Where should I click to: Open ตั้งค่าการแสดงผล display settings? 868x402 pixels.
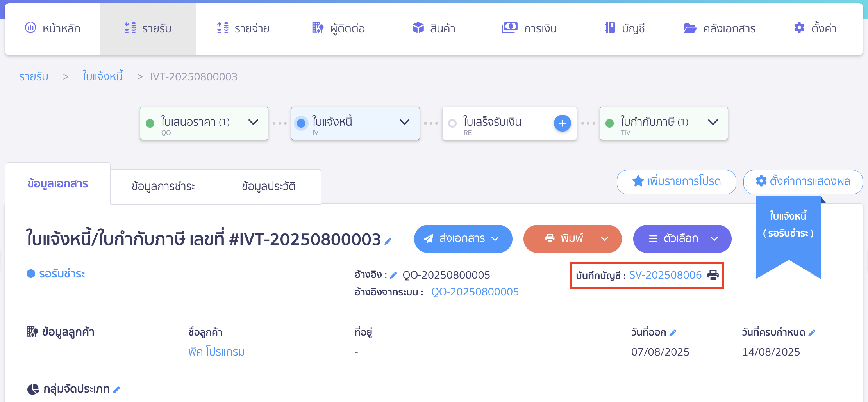803,181
